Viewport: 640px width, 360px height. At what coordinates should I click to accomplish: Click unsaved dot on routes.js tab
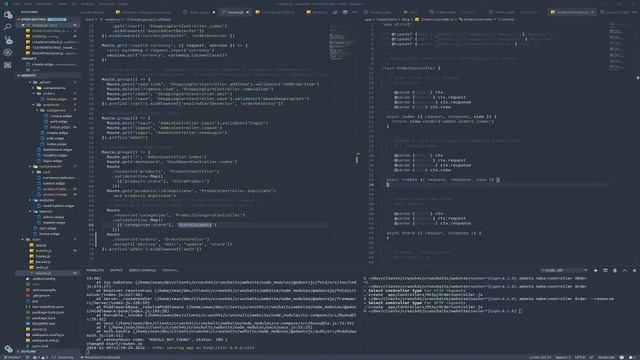247,12
